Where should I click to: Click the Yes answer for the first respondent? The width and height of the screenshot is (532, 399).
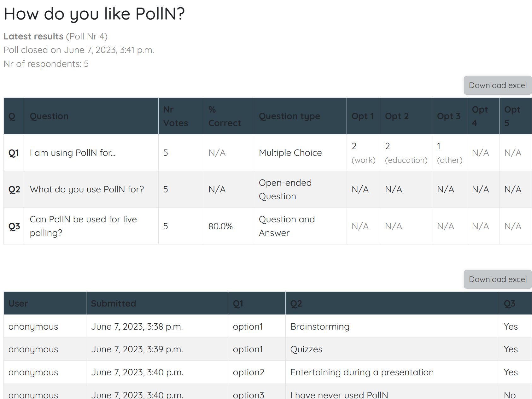click(x=511, y=326)
